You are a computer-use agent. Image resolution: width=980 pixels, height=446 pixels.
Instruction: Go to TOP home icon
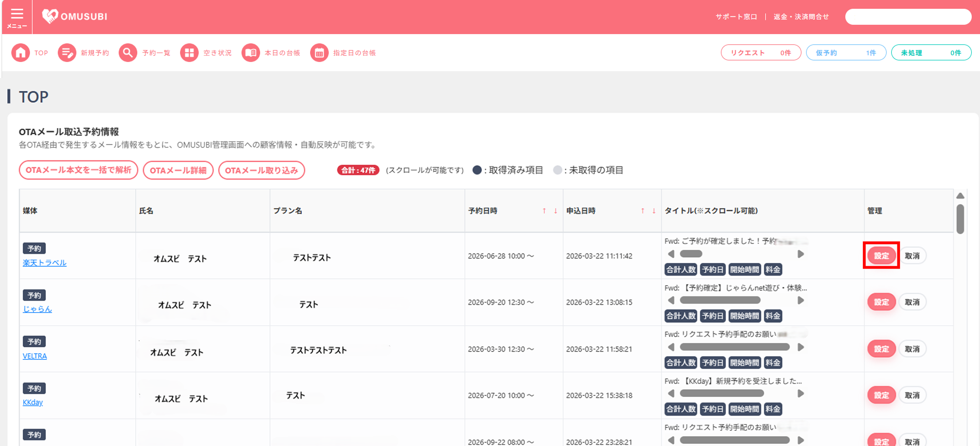point(21,53)
